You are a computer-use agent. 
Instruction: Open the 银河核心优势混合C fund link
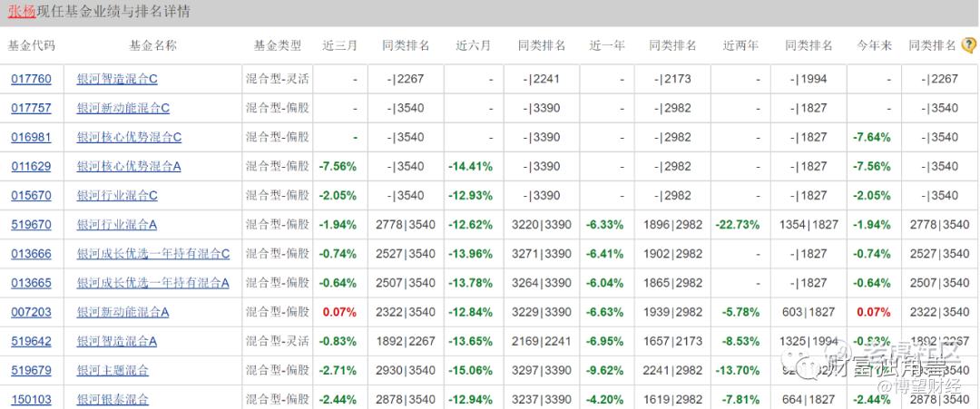click(129, 137)
